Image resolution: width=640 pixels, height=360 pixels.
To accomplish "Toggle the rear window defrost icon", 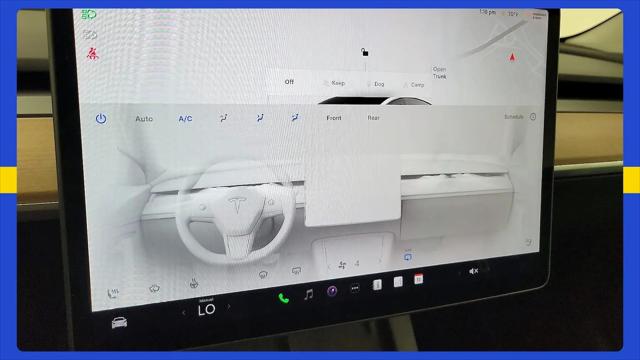I will 297,271.
